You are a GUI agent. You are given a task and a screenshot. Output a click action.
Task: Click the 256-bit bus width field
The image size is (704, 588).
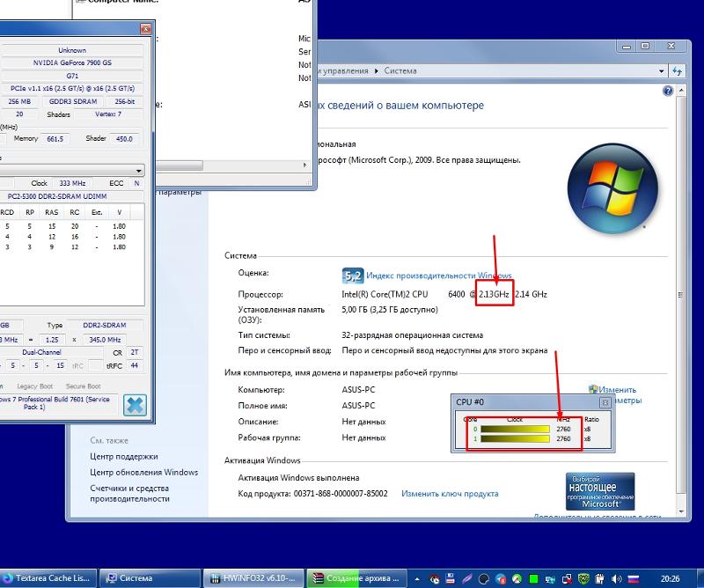click(x=124, y=101)
